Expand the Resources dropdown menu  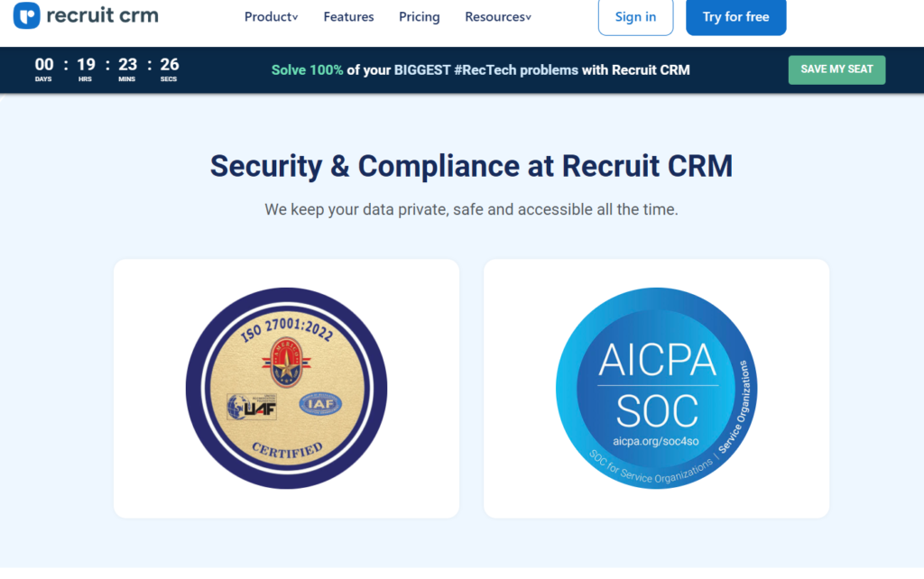coord(498,17)
